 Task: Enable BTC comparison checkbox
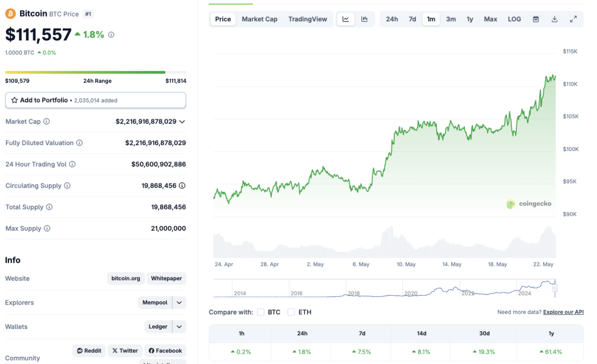[261, 312]
